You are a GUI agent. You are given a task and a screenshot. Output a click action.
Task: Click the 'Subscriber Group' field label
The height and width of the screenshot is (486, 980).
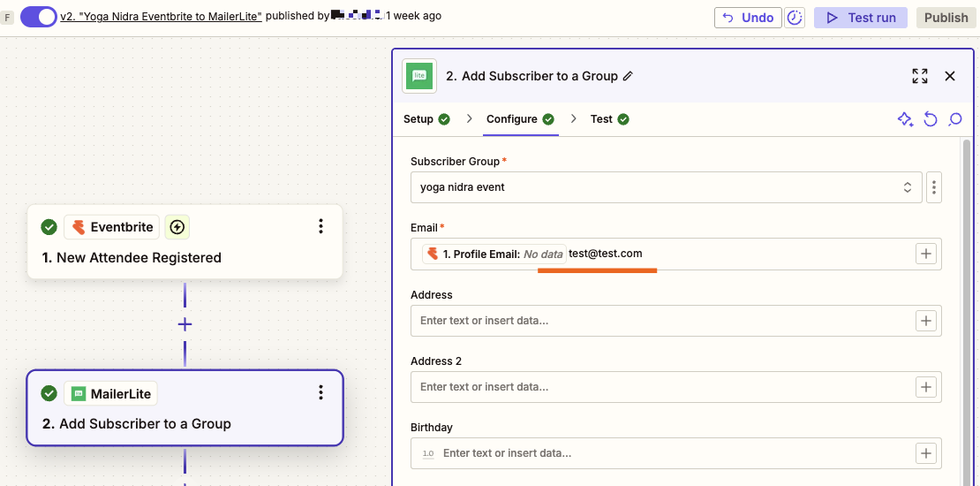(455, 162)
